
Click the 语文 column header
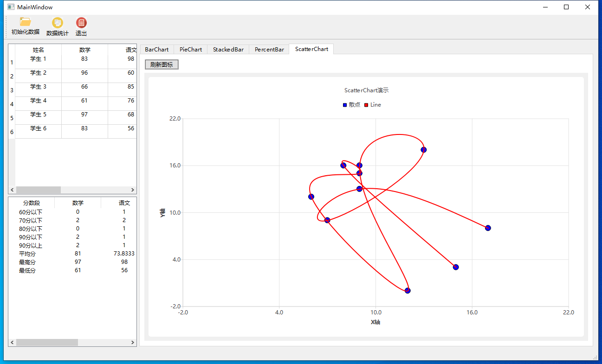(x=131, y=50)
